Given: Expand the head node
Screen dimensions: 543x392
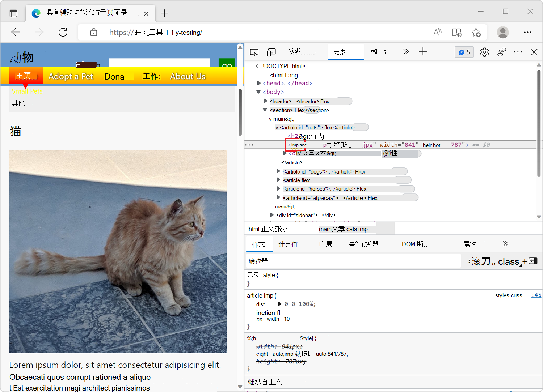Looking at the screenshot, I should (x=259, y=83).
